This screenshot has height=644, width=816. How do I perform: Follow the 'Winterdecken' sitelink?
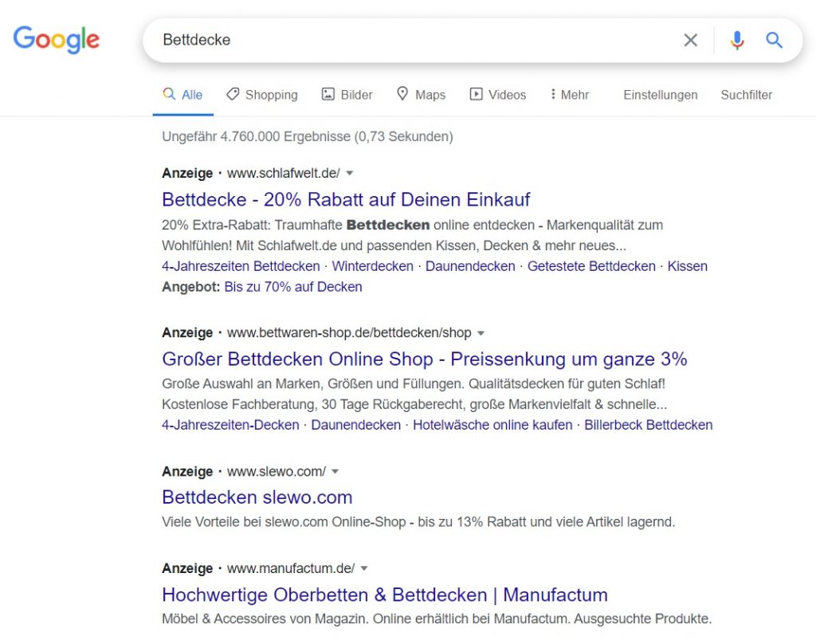(x=373, y=266)
